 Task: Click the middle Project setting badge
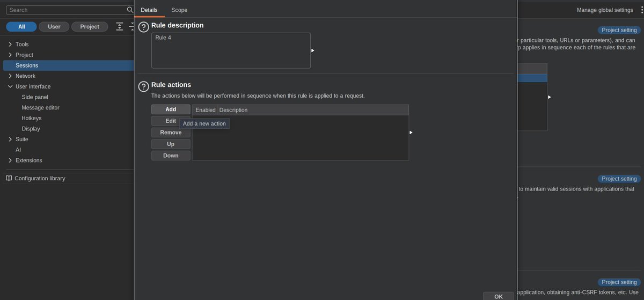[619, 179]
